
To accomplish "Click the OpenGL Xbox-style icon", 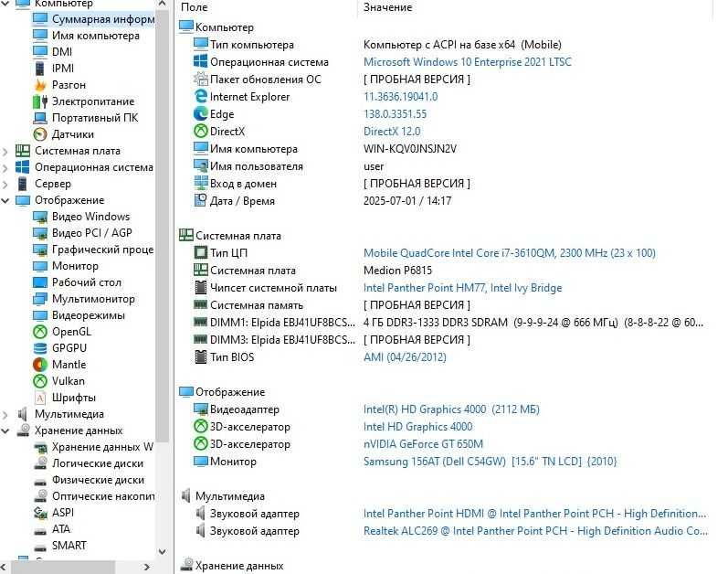I will click(40, 332).
